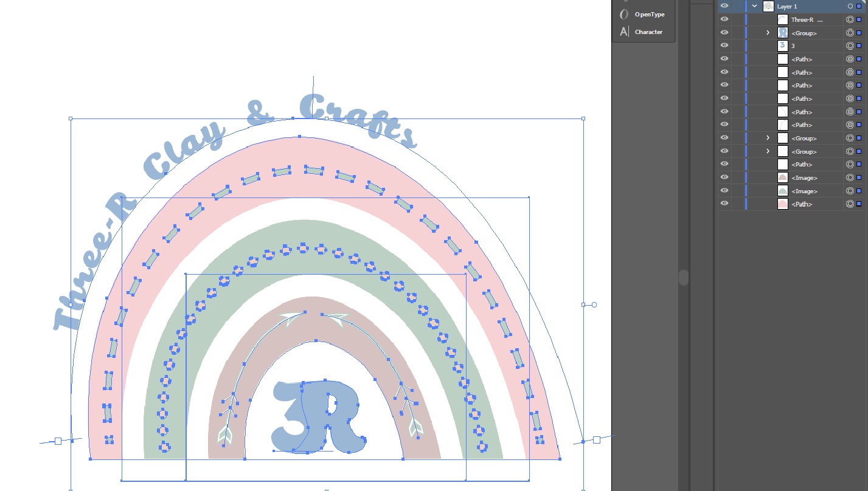This screenshot has height=491, width=868.
Task: Target the Group with the R thumbnail
Action: (x=850, y=33)
